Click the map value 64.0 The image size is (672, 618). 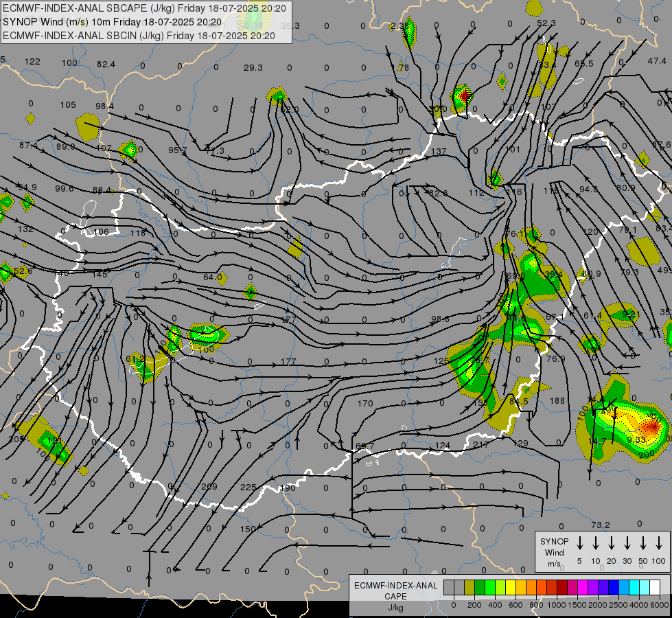pyautogui.click(x=213, y=277)
